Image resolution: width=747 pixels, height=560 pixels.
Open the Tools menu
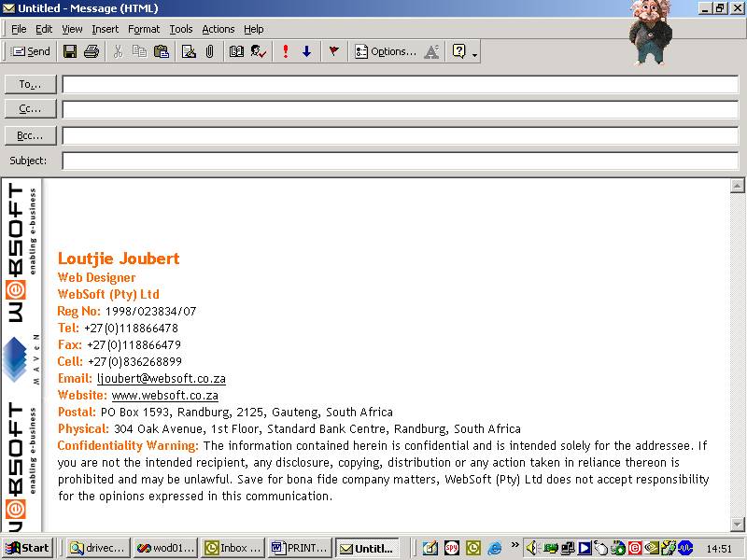[181, 29]
